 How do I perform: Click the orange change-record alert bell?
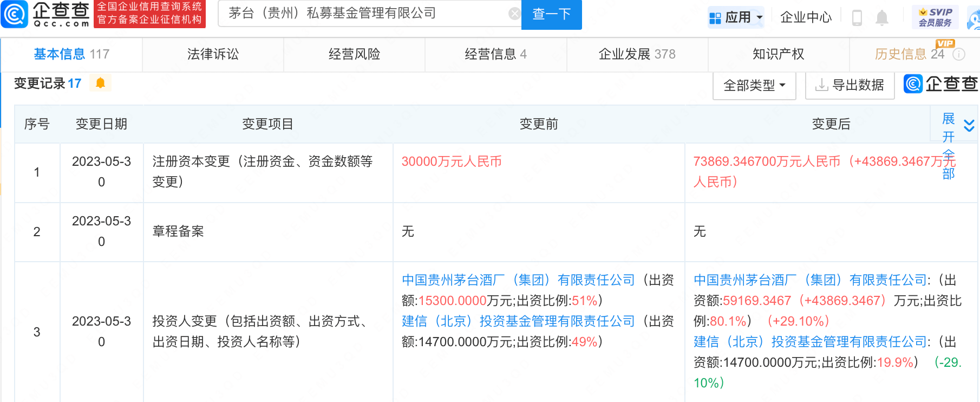(100, 83)
